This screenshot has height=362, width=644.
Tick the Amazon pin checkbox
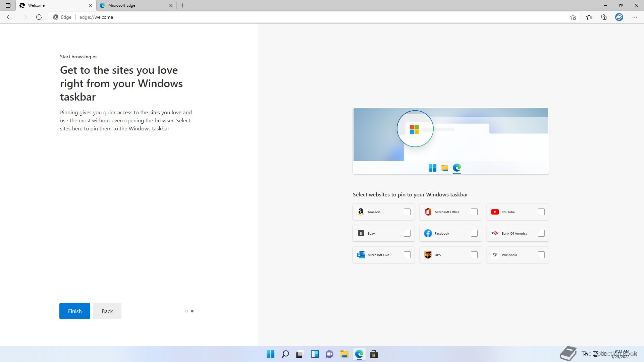[x=407, y=212]
